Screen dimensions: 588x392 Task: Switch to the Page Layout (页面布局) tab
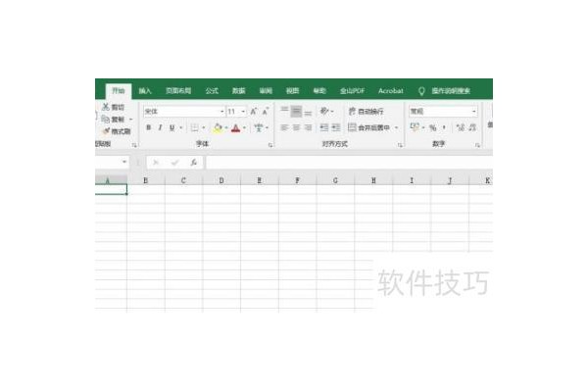(x=178, y=91)
